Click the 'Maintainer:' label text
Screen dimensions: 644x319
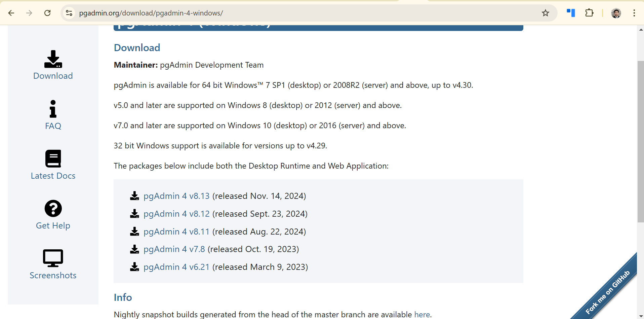136,65
